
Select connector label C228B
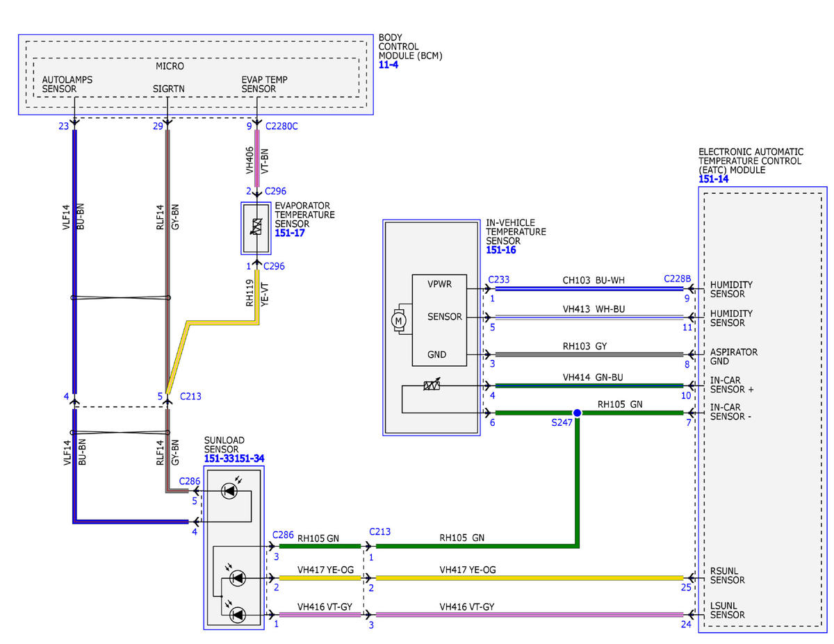[678, 279]
